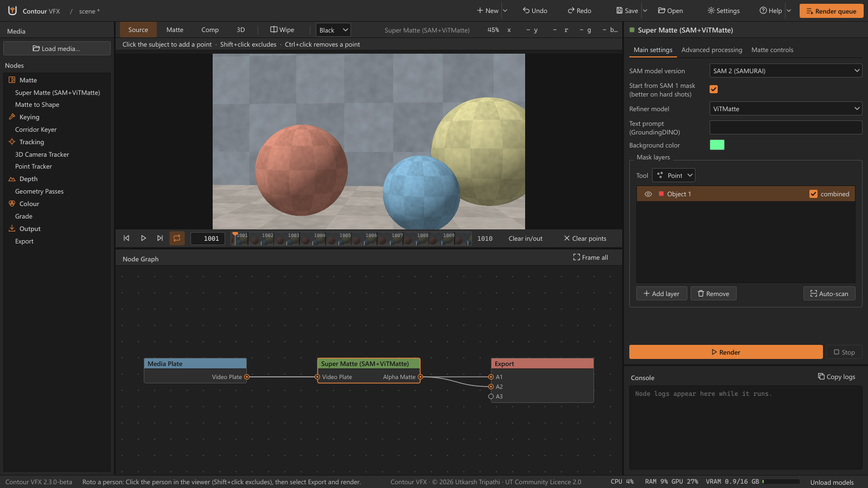
Task: Open the Help menu
Action: point(770,11)
